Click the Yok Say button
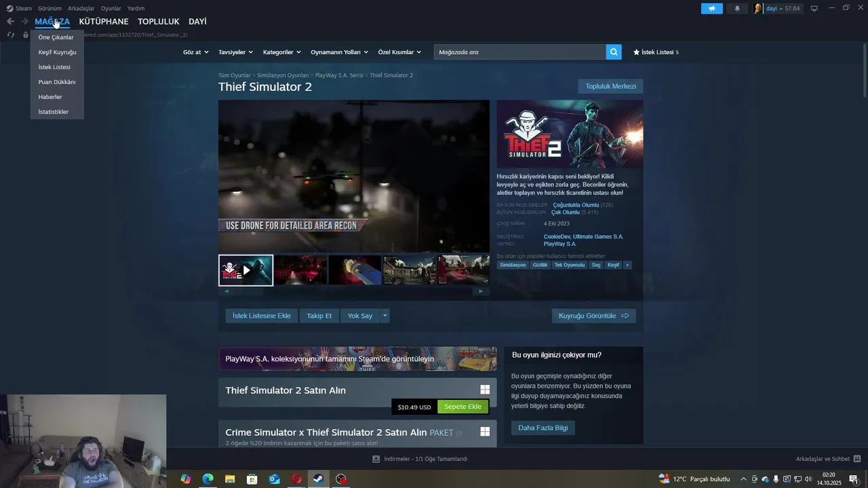Image resolution: width=868 pixels, height=488 pixels. pos(360,316)
